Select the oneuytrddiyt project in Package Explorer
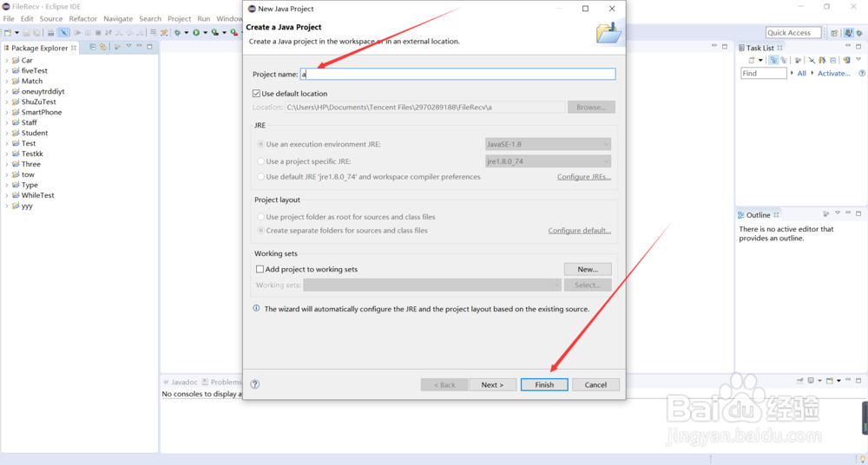868x465 pixels. (x=43, y=91)
